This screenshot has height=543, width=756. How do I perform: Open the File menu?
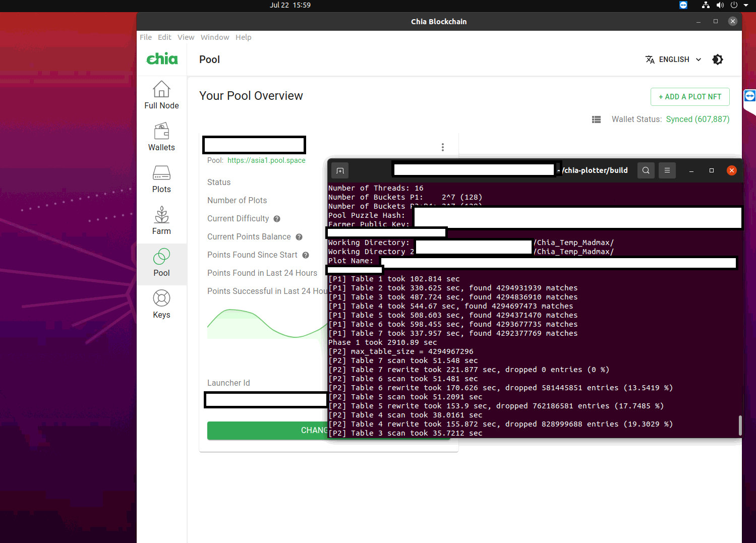tap(146, 37)
